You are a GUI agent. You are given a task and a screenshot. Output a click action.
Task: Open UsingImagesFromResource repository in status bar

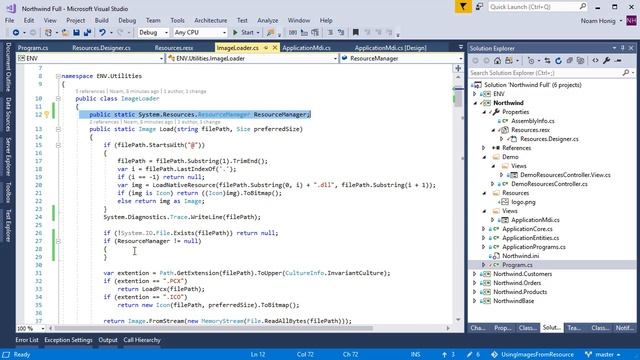pos(532,354)
